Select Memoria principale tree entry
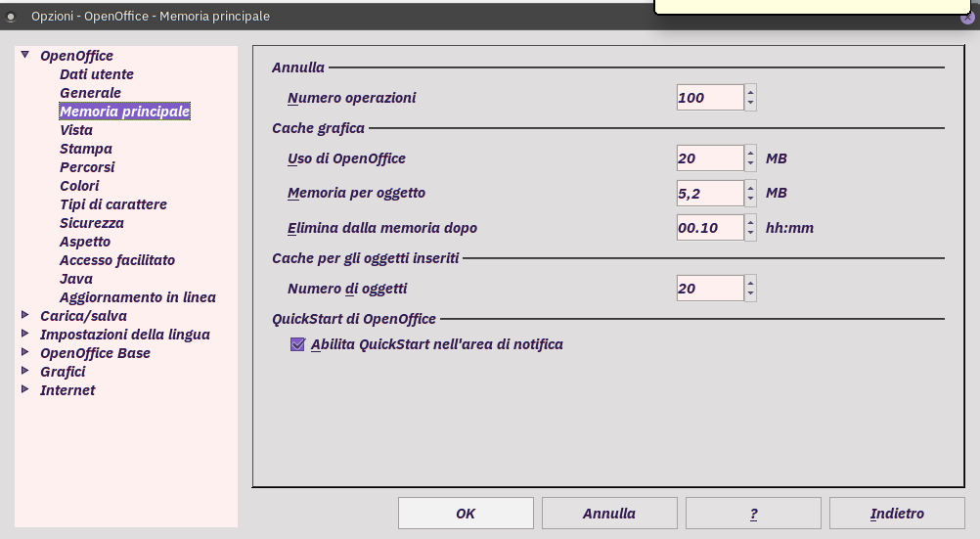 (125, 112)
